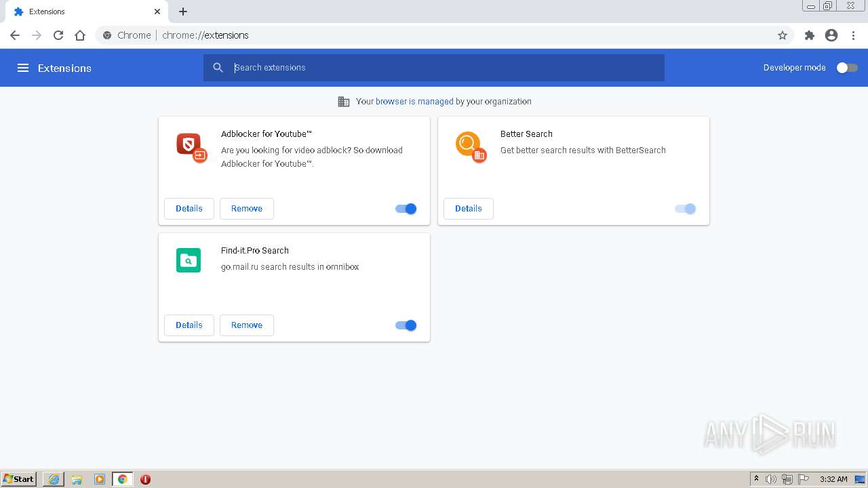This screenshot has width=868, height=488.
Task: Click the Adblocker for Youtube extension icon
Action: (191, 148)
